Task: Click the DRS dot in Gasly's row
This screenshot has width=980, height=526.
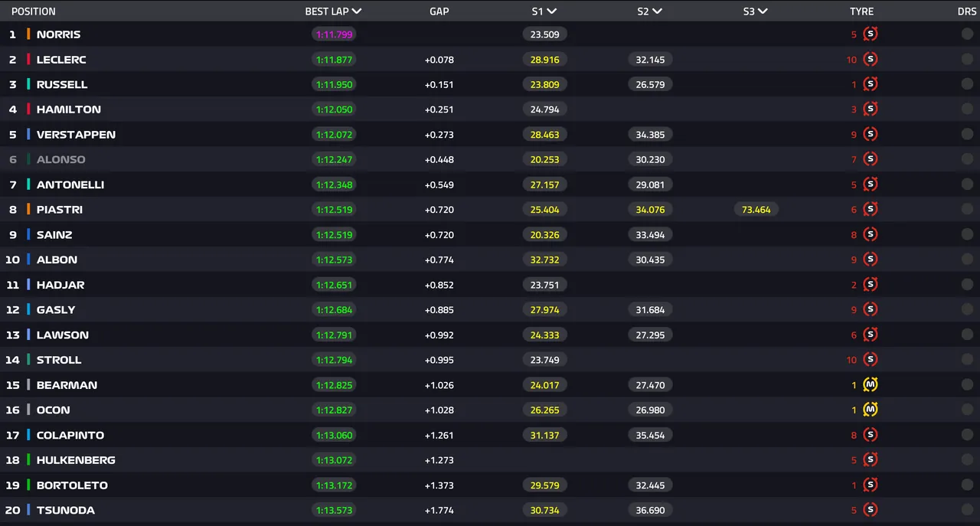Action: [967, 309]
